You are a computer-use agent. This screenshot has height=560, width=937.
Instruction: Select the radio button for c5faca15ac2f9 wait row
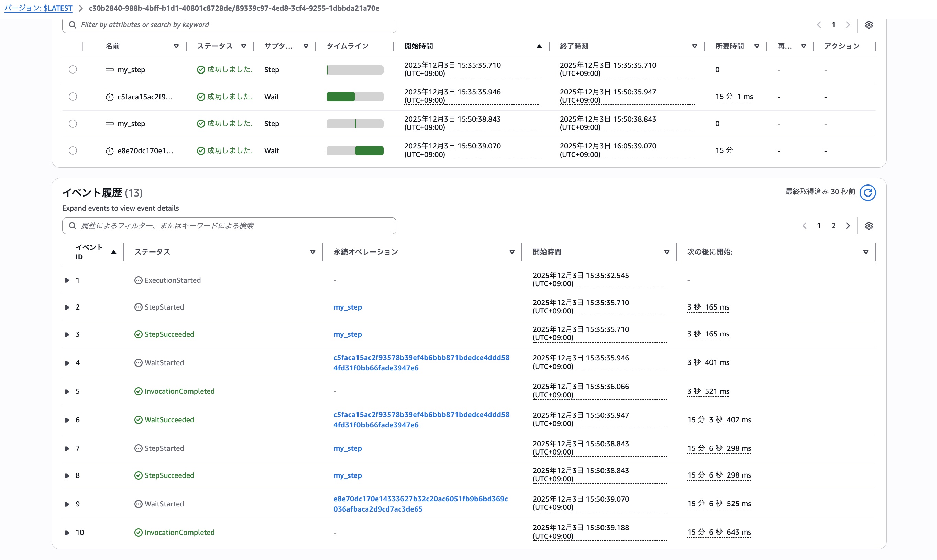(x=73, y=97)
